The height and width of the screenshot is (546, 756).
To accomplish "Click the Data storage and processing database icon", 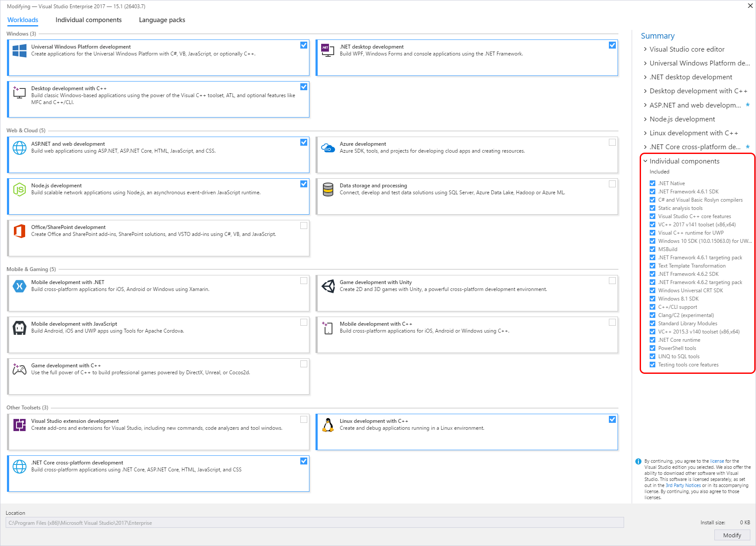I will point(328,190).
